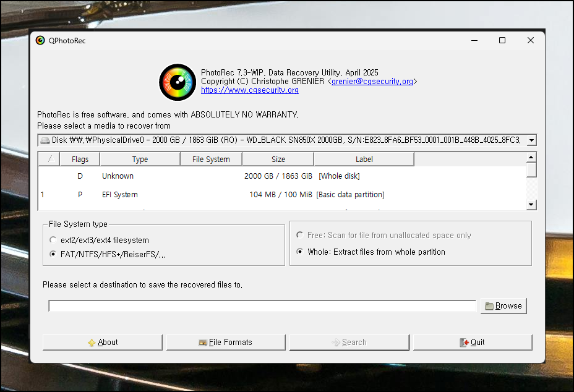Image resolution: width=574 pixels, height=392 pixels.
Task: Click the partition list scrollbar thumb
Action: pyautogui.click(x=531, y=170)
